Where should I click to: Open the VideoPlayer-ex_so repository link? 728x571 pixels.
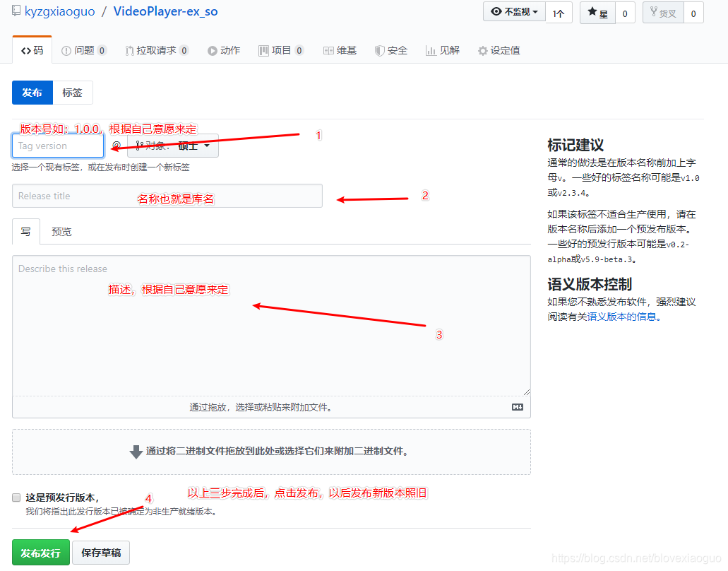165,11
